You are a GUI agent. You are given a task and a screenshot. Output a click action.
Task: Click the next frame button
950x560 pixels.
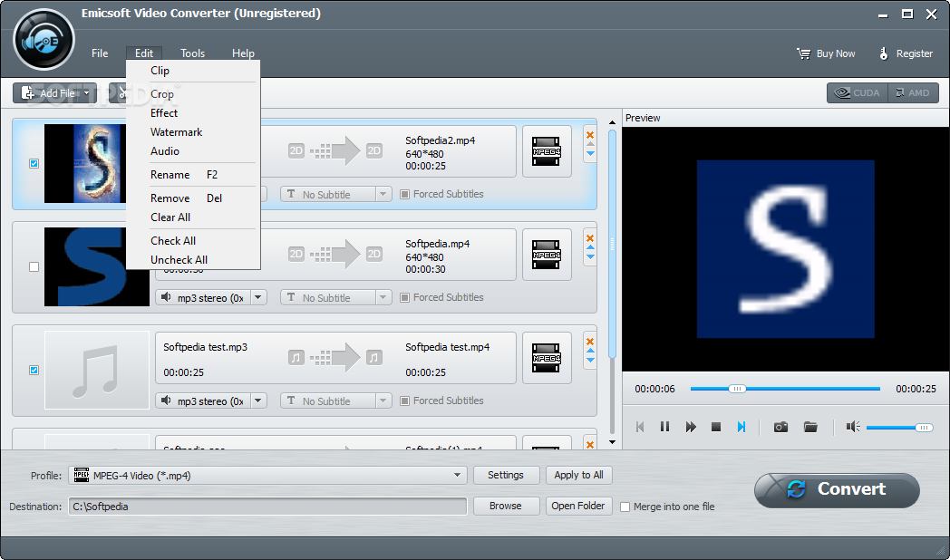tap(741, 427)
